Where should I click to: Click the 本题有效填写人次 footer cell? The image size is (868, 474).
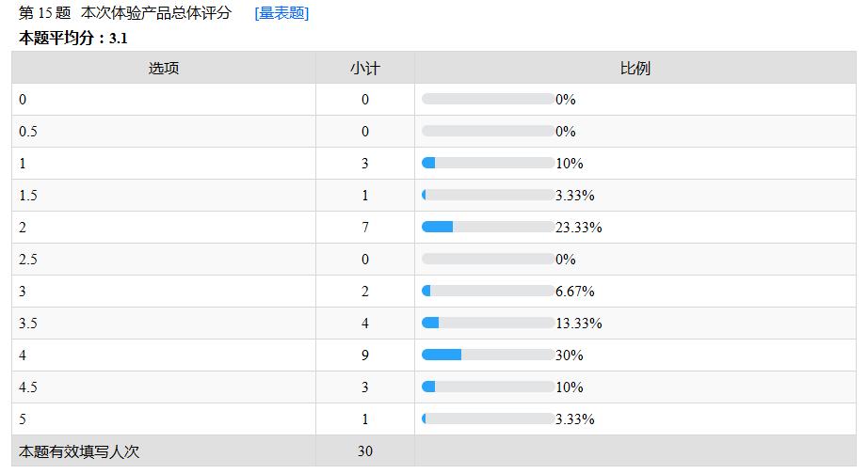tap(79, 451)
